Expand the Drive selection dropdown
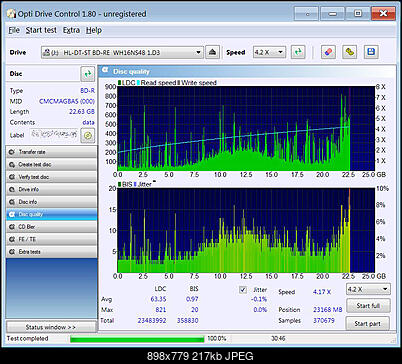This screenshot has width=402, height=364. [x=122, y=52]
